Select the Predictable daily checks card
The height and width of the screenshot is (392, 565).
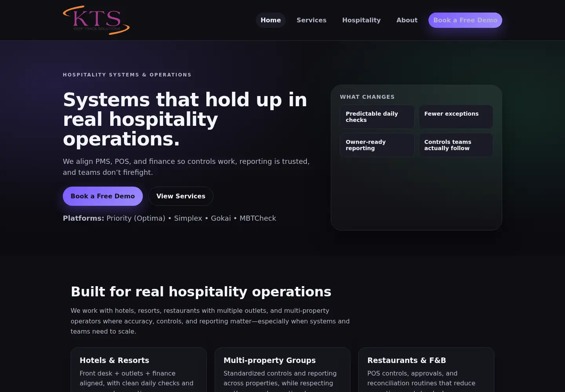(x=377, y=117)
